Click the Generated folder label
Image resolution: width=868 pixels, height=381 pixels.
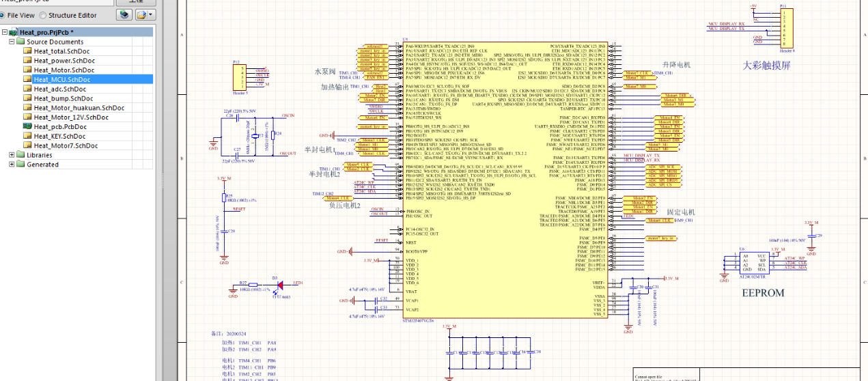(x=42, y=165)
